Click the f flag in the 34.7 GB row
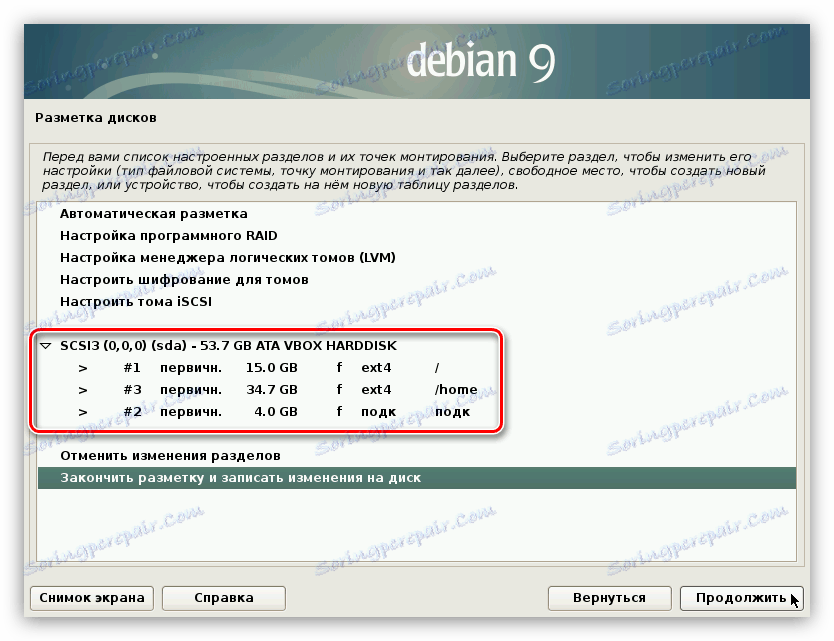This screenshot has height=641, width=834. click(339, 389)
